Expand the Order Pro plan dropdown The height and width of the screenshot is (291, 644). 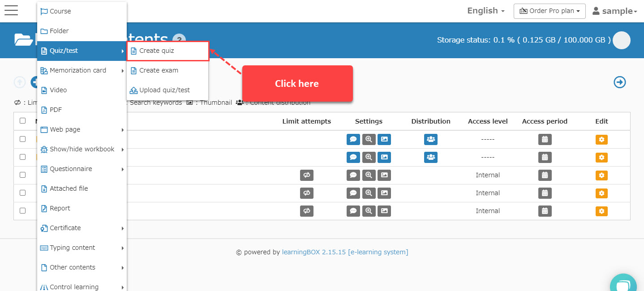pos(550,11)
